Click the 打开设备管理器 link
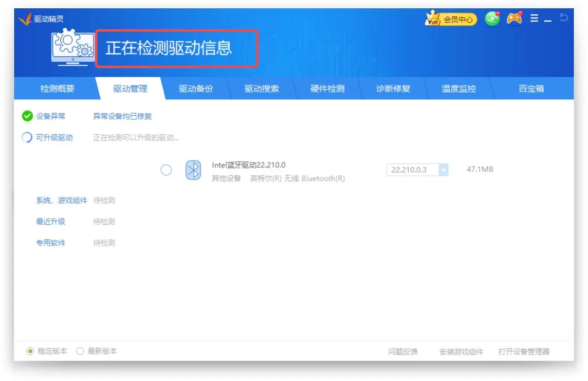The width and height of the screenshot is (588, 381). (523, 352)
